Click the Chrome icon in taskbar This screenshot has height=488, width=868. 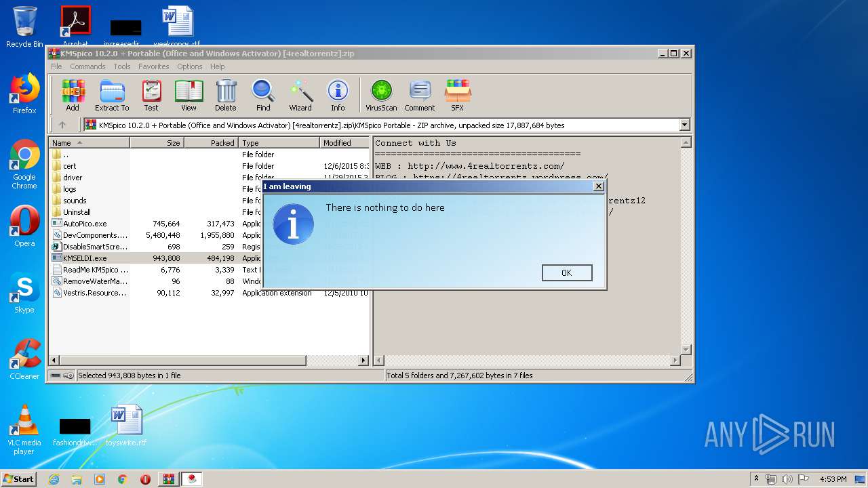click(123, 479)
